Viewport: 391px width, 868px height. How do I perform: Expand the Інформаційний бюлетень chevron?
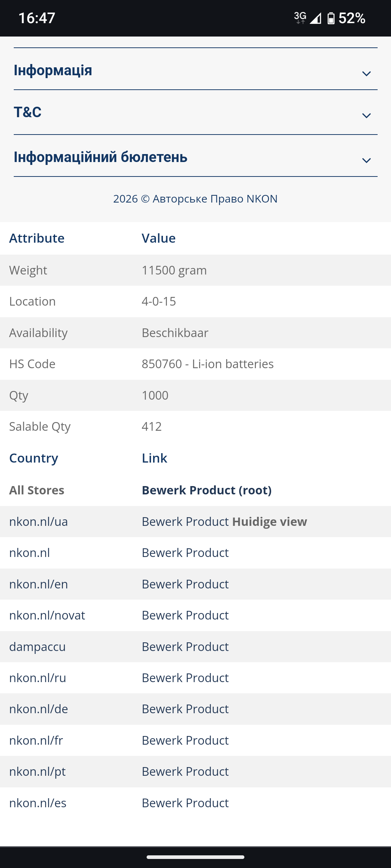point(366,161)
